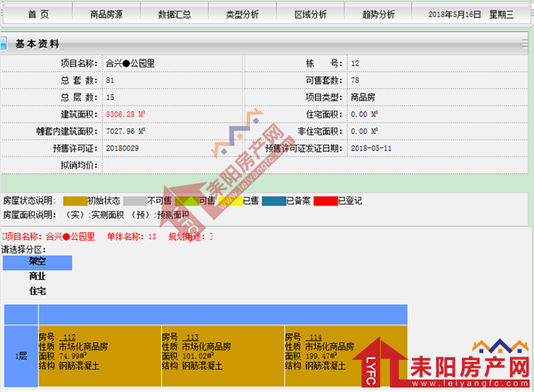534x392 pixels.
Task: Open the 类型分析 menu tab
Action: [x=242, y=14]
